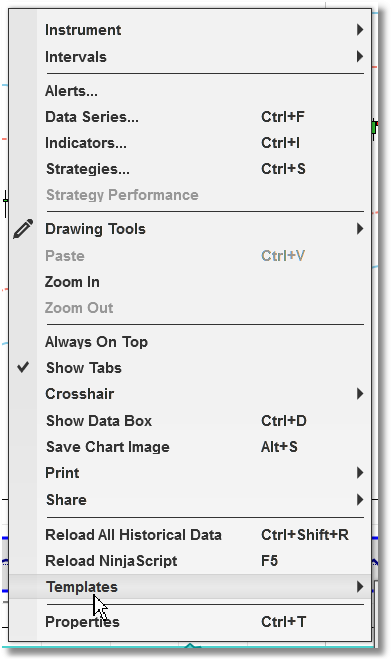The height and width of the screenshot is (662, 392).
Task: Open the Templates submenu arrow
Action: pyautogui.click(x=359, y=586)
